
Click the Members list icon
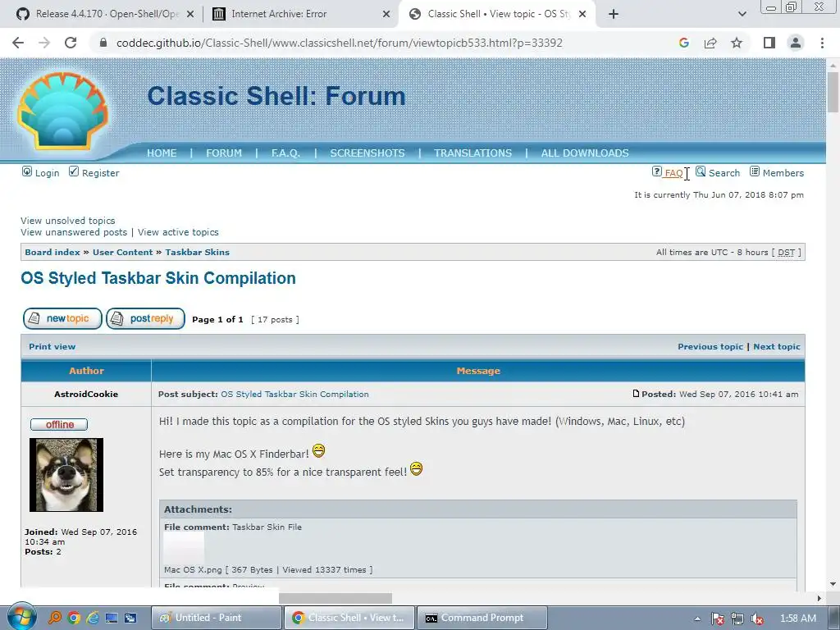755,171
